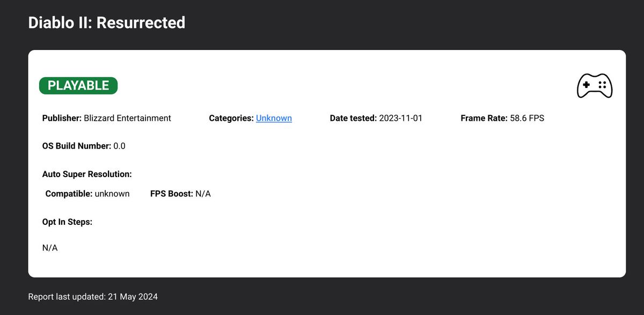Click the green PLAYABLE status badge
This screenshot has width=644, height=315.
point(78,86)
